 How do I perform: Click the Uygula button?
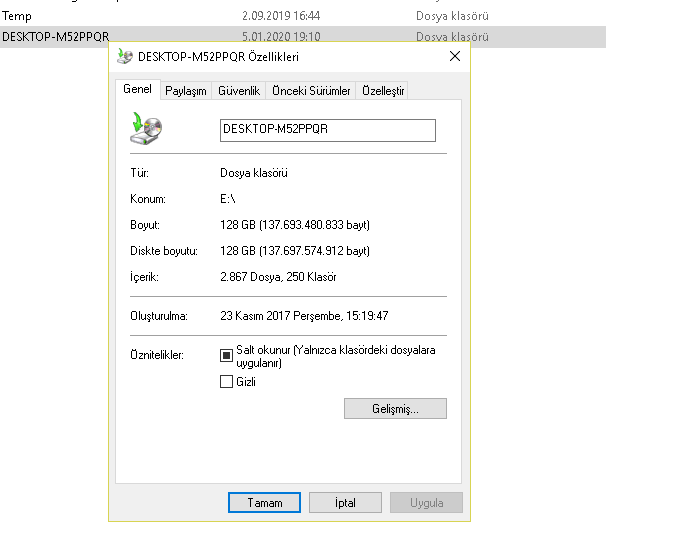click(426, 503)
